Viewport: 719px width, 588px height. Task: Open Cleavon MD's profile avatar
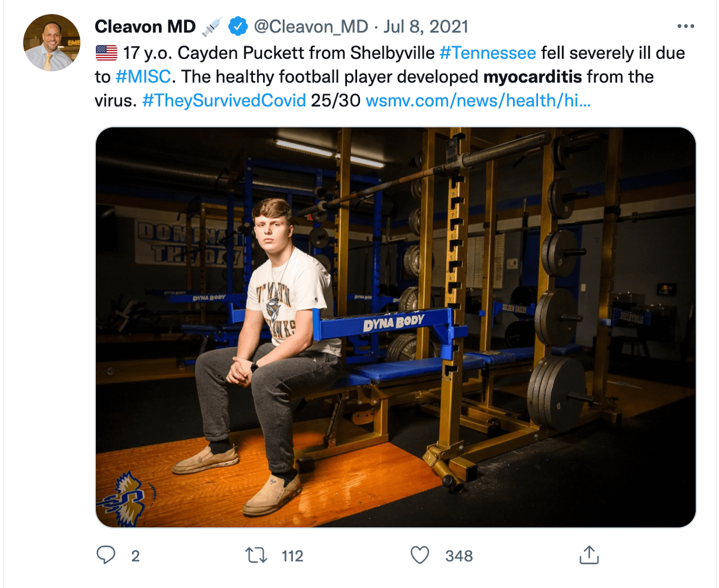52,43
